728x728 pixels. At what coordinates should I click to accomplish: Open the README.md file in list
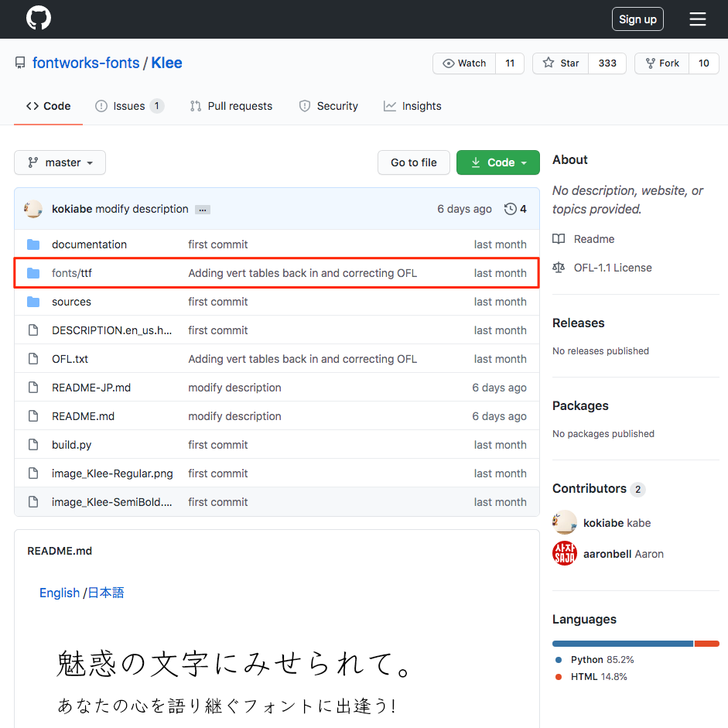pyautogui.click(x=83, y=416)
